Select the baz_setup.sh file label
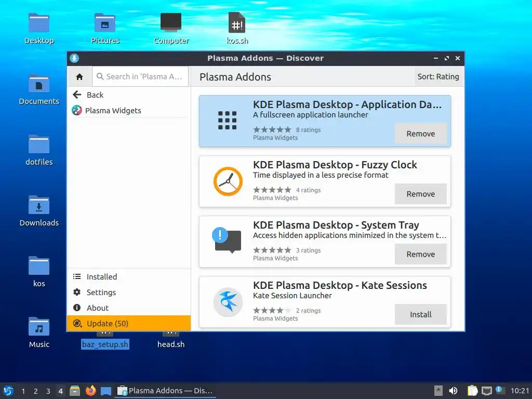The height and width of the screenshot is (399, 532). pos(105,344)
